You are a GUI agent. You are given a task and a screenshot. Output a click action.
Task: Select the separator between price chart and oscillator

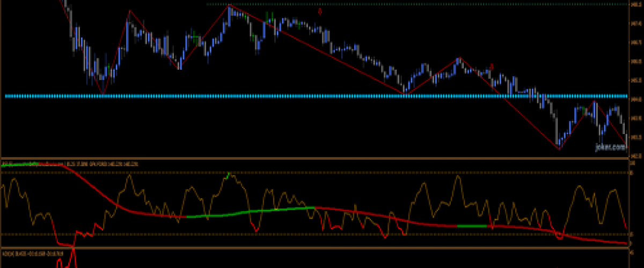322,158
